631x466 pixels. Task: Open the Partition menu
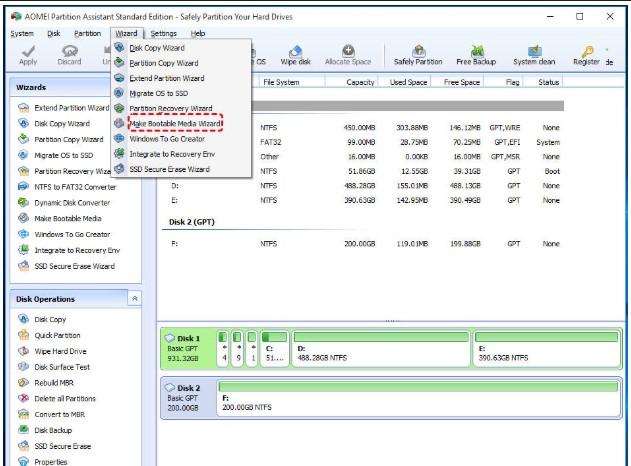pyautogui.click(x=87, y=33)
